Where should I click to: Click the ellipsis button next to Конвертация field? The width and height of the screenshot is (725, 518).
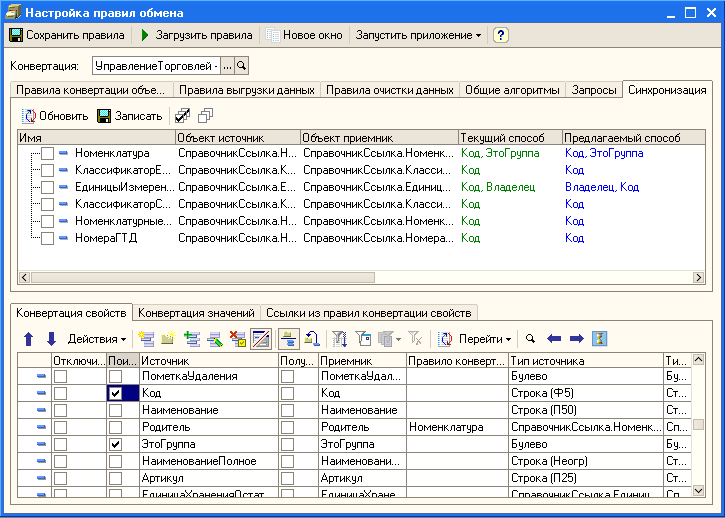tap(227, 66)
